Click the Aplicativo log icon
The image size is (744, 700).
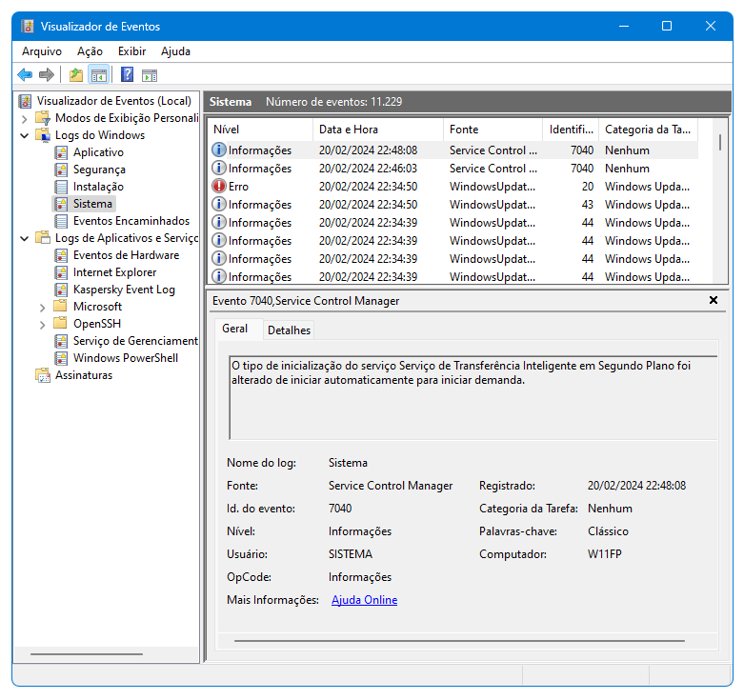[x=61, y=152]
